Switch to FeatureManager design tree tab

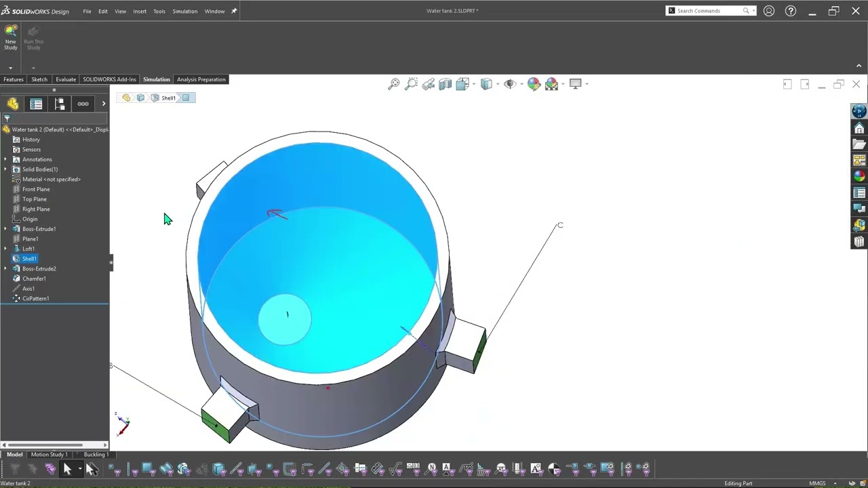12,104
